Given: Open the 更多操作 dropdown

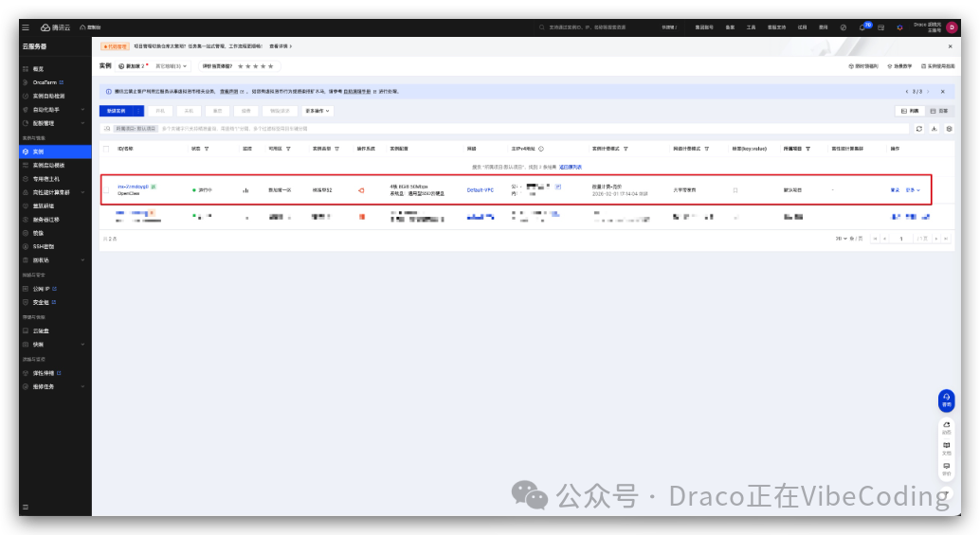Looking at the screenshot, I should coord(318,111).
